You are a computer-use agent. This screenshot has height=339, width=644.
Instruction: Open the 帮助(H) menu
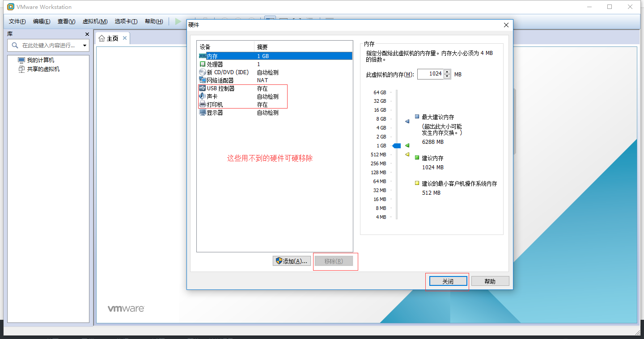click(154, 21)
